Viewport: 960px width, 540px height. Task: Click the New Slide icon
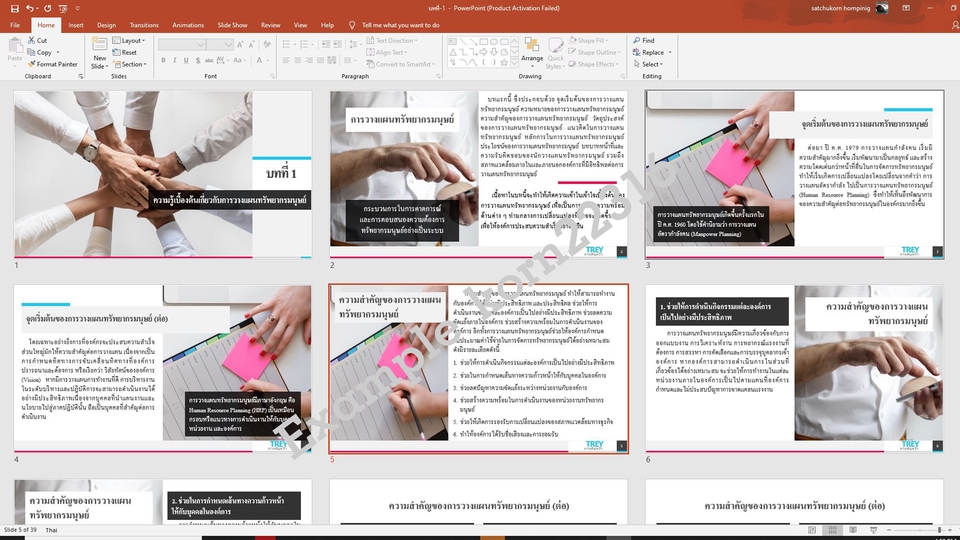coord(99,45)
